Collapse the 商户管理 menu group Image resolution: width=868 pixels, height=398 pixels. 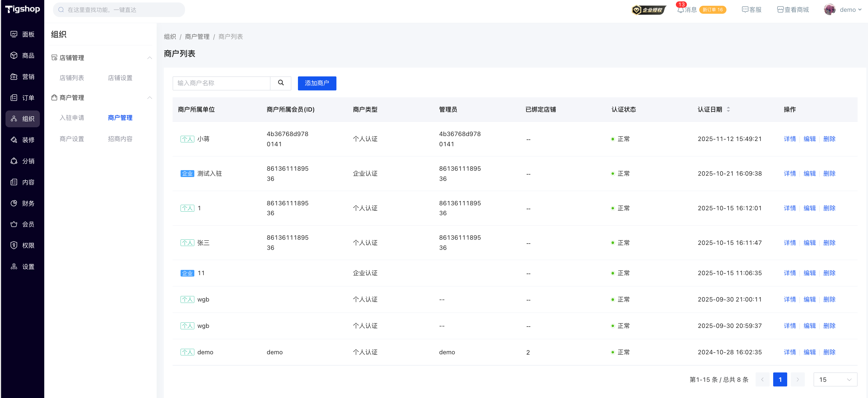click(x=150, y=97)
